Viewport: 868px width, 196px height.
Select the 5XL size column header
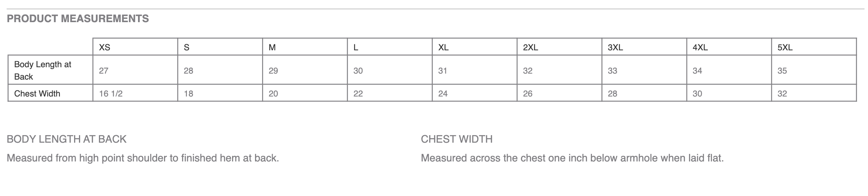coord(785,47)
